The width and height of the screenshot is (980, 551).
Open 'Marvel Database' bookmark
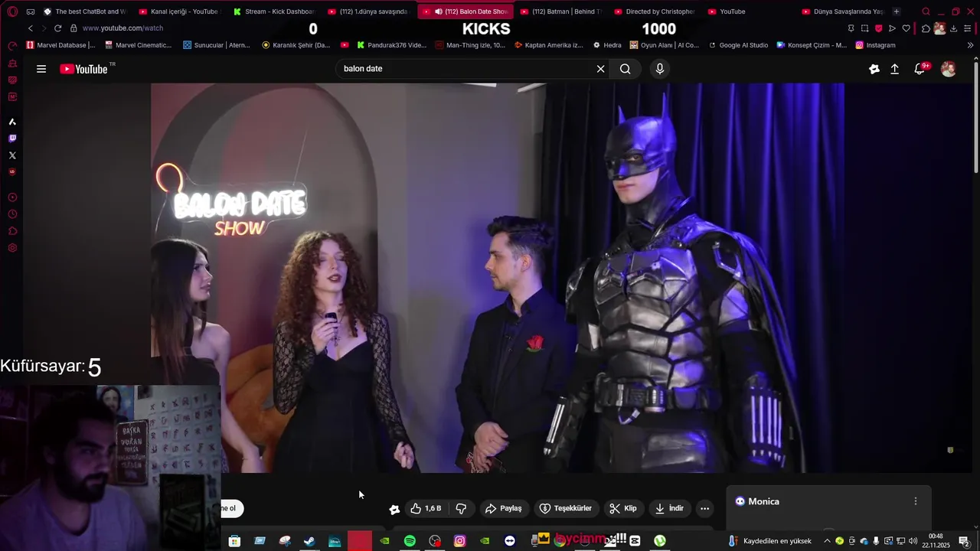tap(60, 45)
